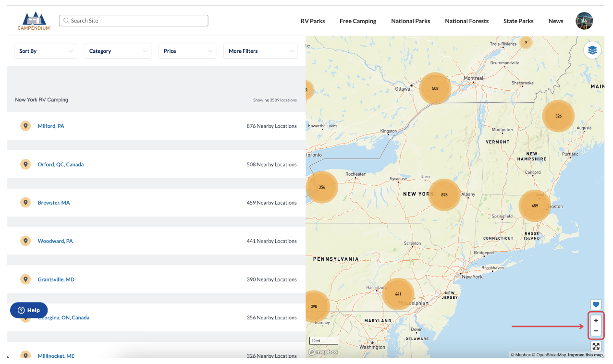Open the 9 cluster near Trois-Rivières
The image size is (613, 364).
pyautogui.click(x=526, y=42)
